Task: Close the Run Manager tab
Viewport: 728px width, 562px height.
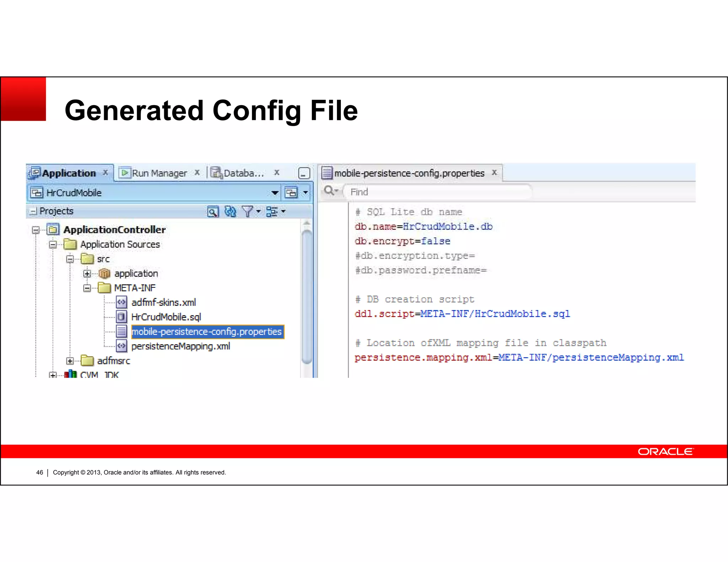Action: tap(197, 173)
